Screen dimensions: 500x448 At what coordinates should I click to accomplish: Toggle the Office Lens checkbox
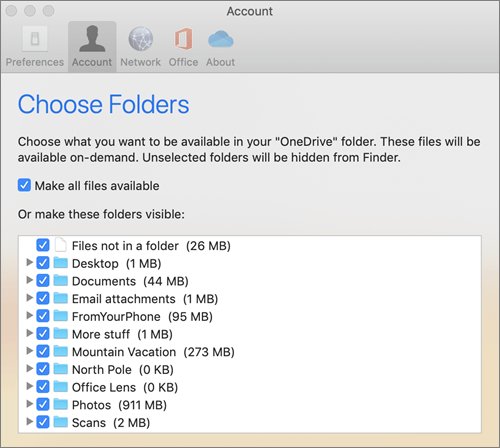pos(43,387)
